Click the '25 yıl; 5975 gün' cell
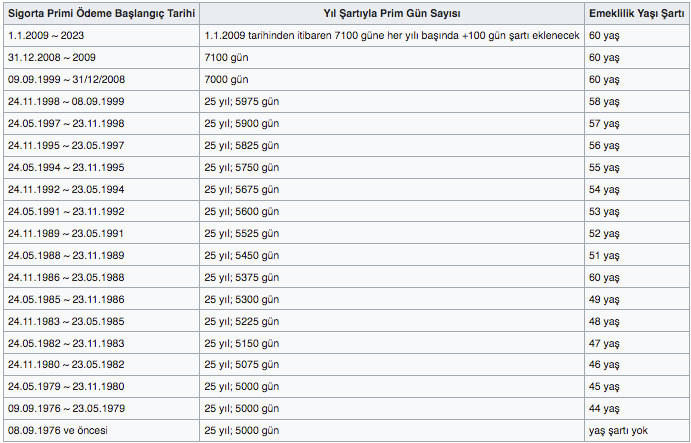The image size is (691, 443). click(x=392, y=101)
